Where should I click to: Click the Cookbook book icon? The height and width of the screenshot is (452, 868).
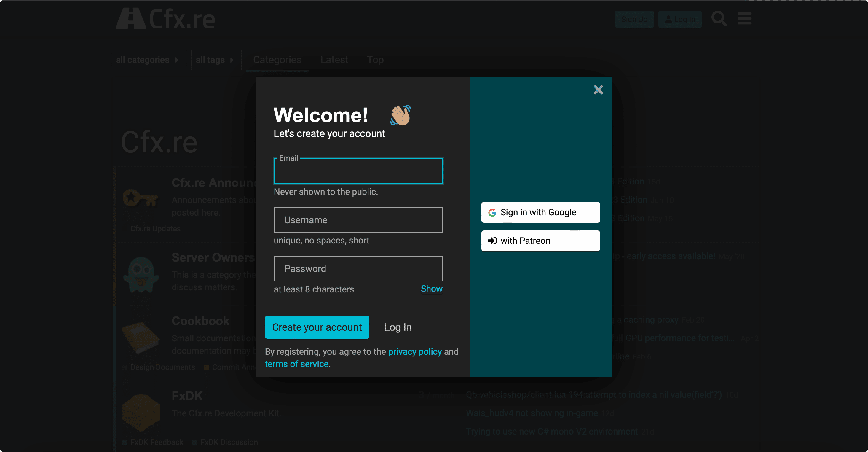141,338
